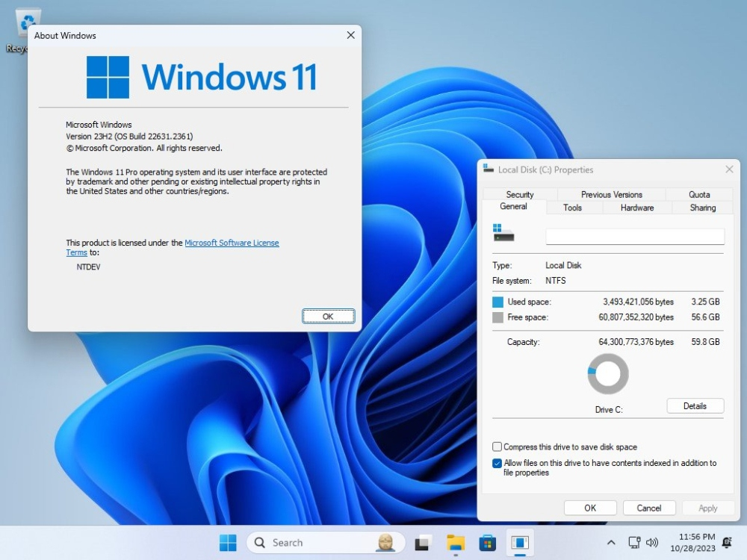Click the network status tray icon
Screen dimensions: 747x560
(x=635, y=543)
